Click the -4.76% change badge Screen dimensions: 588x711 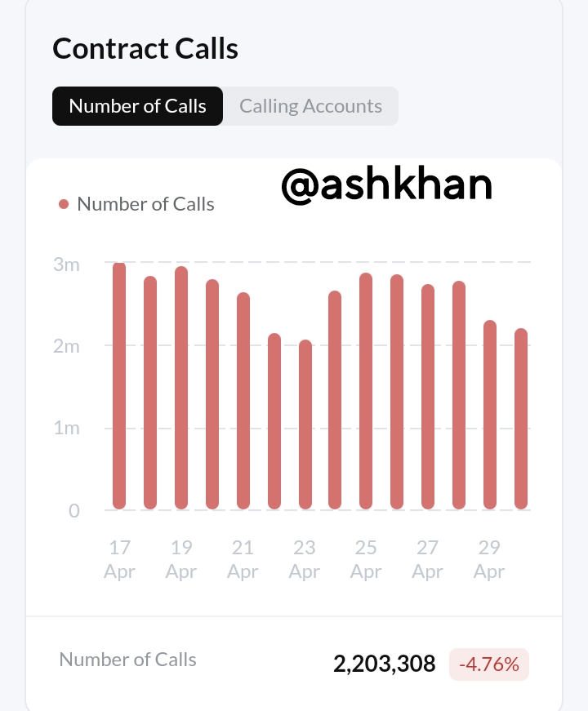(489, 664)
